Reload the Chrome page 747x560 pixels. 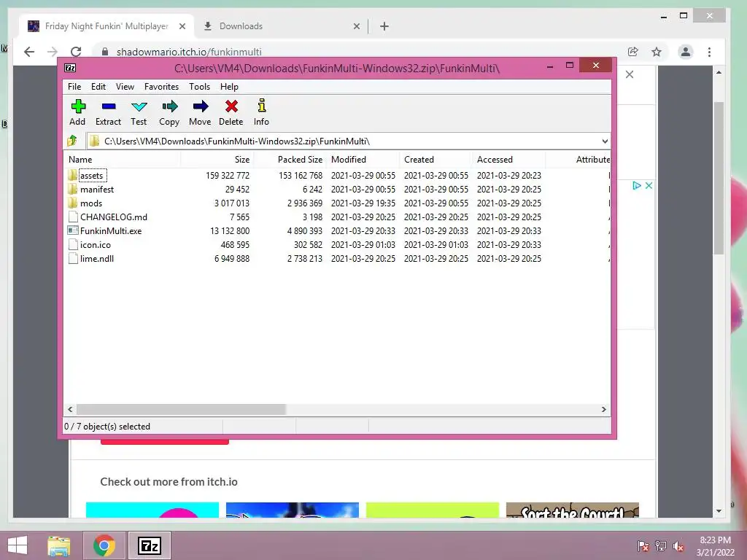click(x=76, y=52)
